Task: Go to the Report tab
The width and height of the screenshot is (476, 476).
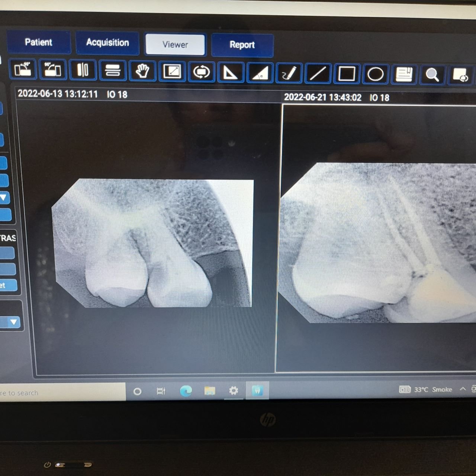Action: (242, 45)
